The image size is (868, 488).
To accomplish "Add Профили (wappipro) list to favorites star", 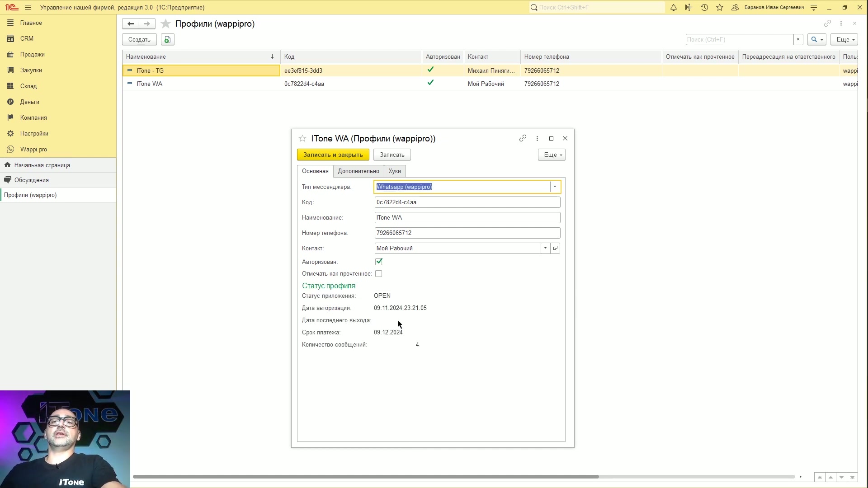I will [x=166, y=24].
